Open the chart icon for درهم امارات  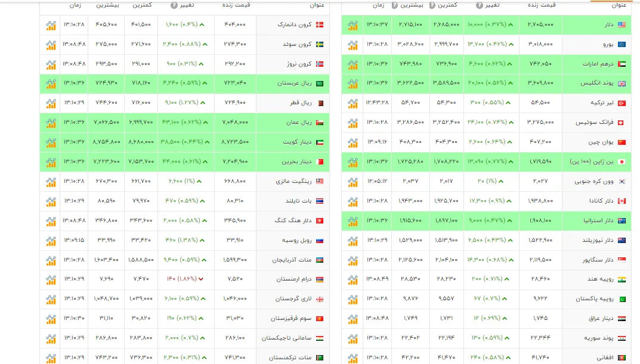point(353,64)
